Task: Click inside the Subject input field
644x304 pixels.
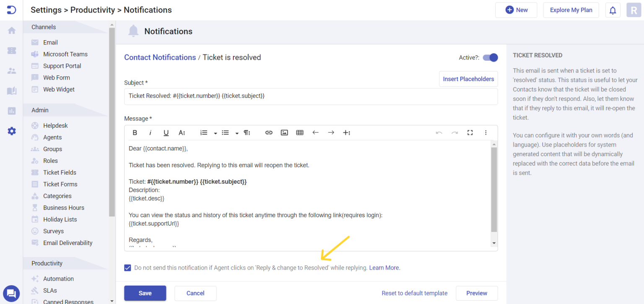Action: click(x=311, y=96)
